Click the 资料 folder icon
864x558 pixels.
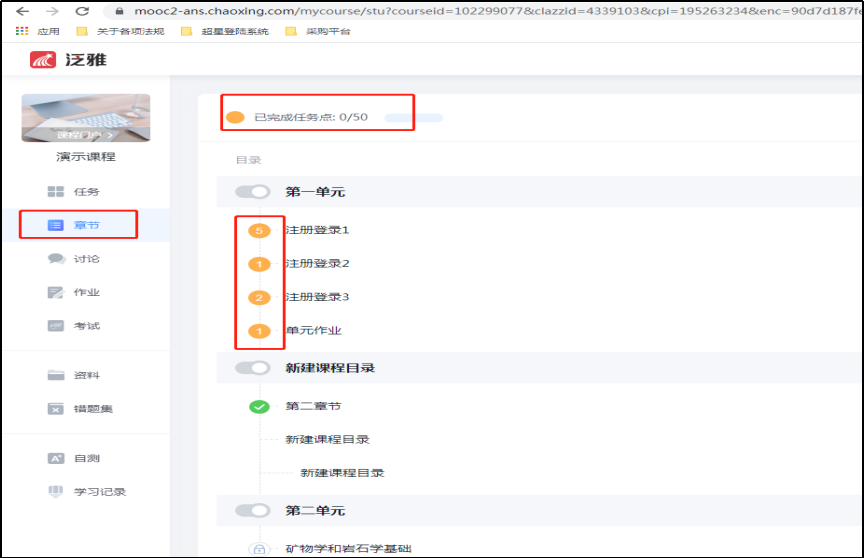click(x=56, y=375)
